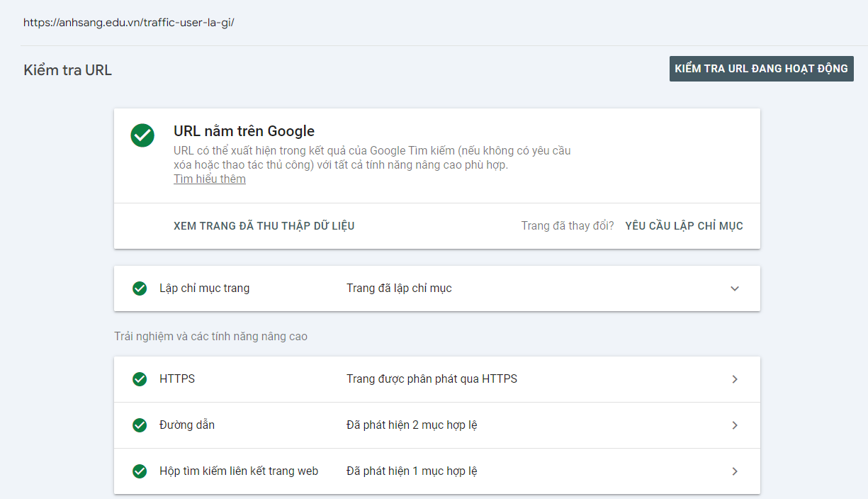Click the Kiểm tra URL heading
This screenshot has height=499, width=868.
coord(68,70)
